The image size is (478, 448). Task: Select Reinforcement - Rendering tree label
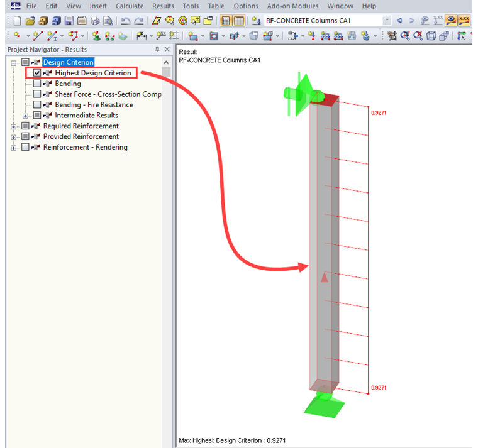tap(86, 147)
